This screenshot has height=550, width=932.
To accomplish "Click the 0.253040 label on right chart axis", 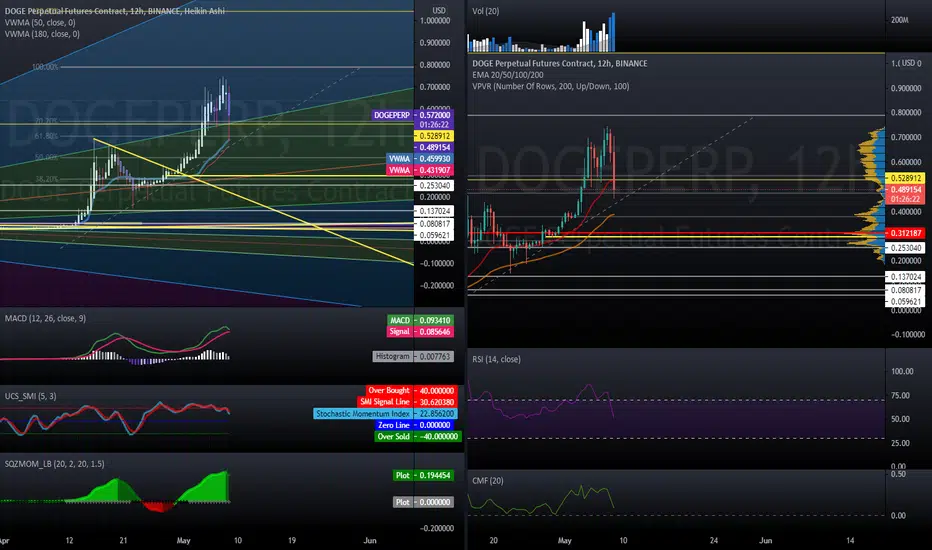I will 906,248.
